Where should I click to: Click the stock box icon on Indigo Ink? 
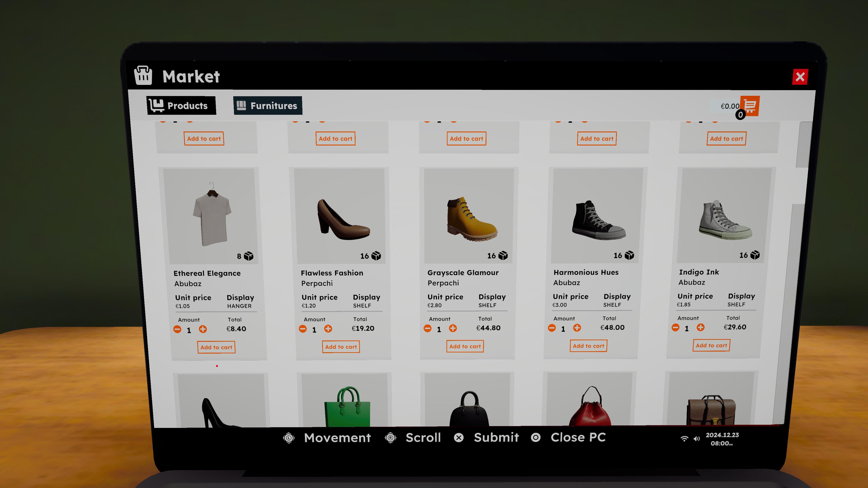755,255
